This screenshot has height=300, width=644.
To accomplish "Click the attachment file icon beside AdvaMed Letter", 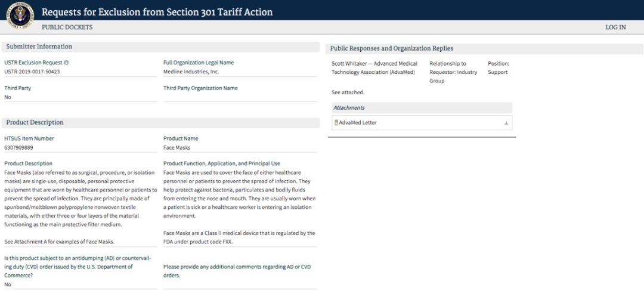I will click(336, 122).
